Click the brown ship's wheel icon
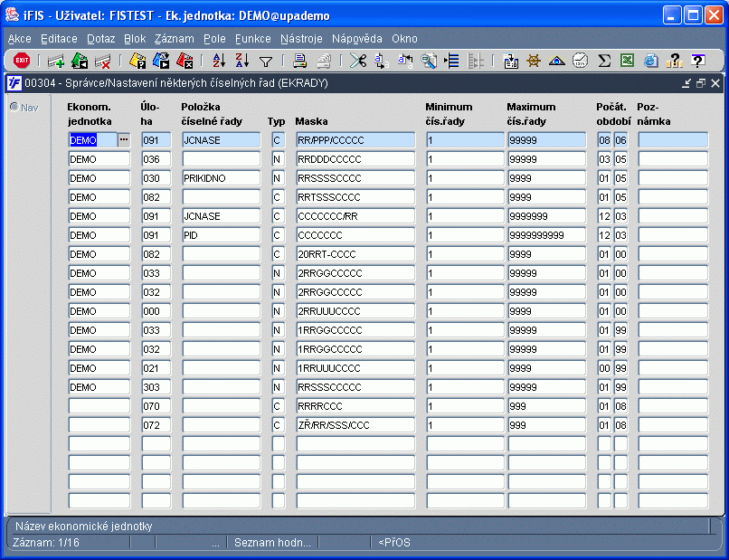The height and width of the screenshot is (560, 729). (x=534, y=61)
